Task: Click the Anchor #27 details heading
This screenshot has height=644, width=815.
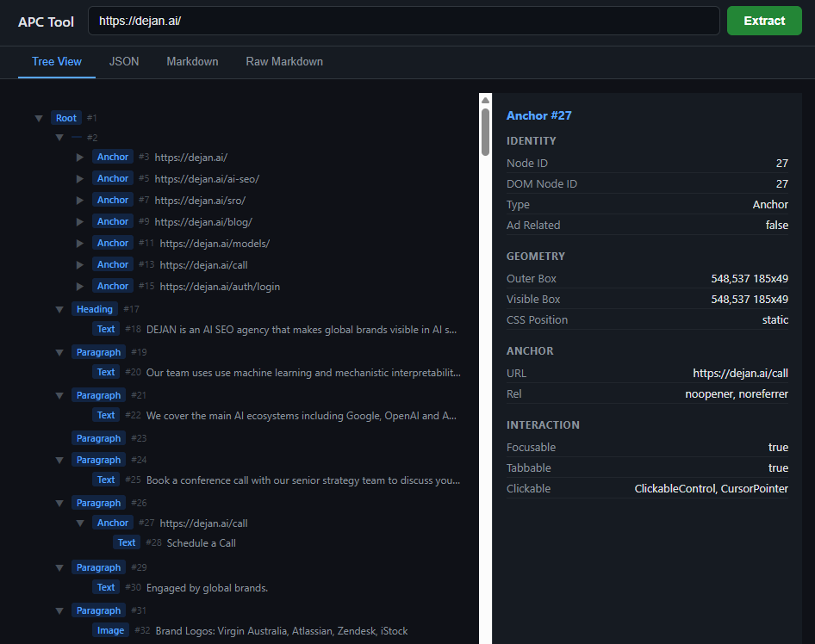Action: [x=539, y=116]
